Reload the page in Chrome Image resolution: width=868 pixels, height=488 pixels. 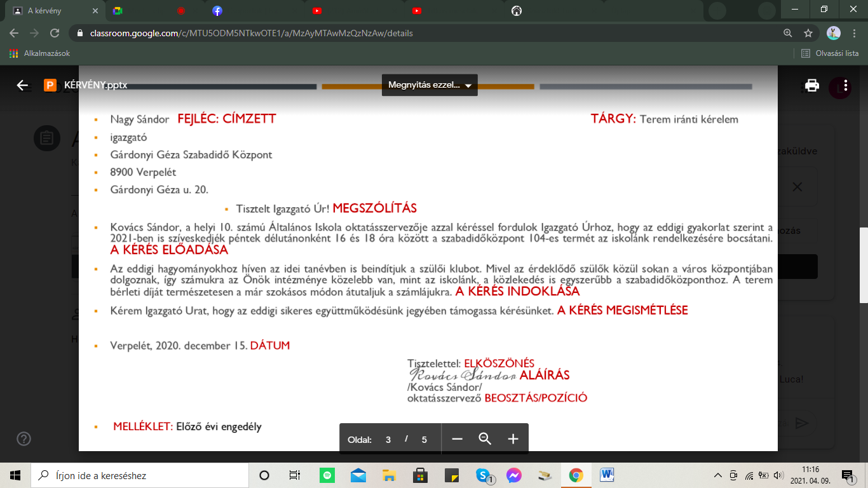[55, 33]
